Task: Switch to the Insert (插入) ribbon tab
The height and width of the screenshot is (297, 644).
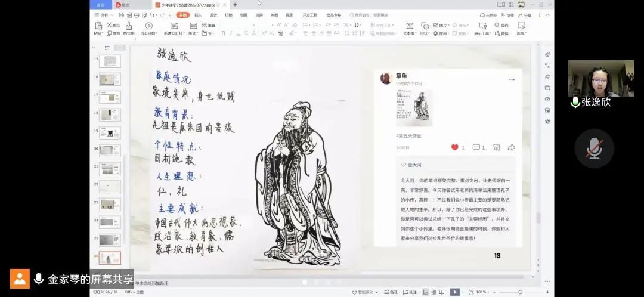Action: pos(198,15)
